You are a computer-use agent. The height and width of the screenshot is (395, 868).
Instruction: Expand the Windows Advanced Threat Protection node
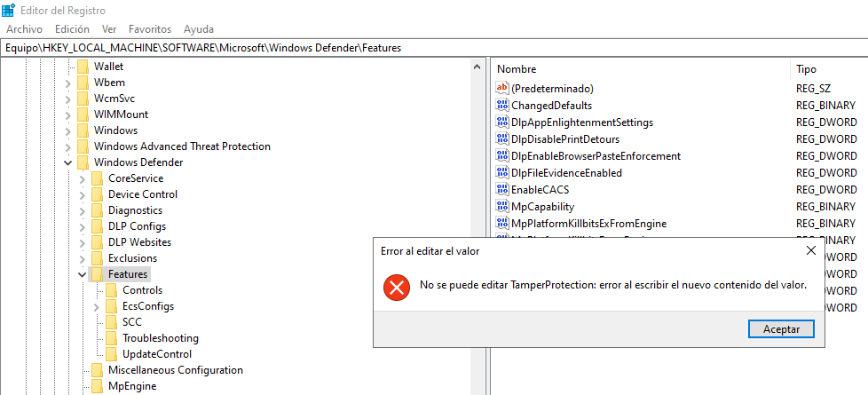click(68, 147)
